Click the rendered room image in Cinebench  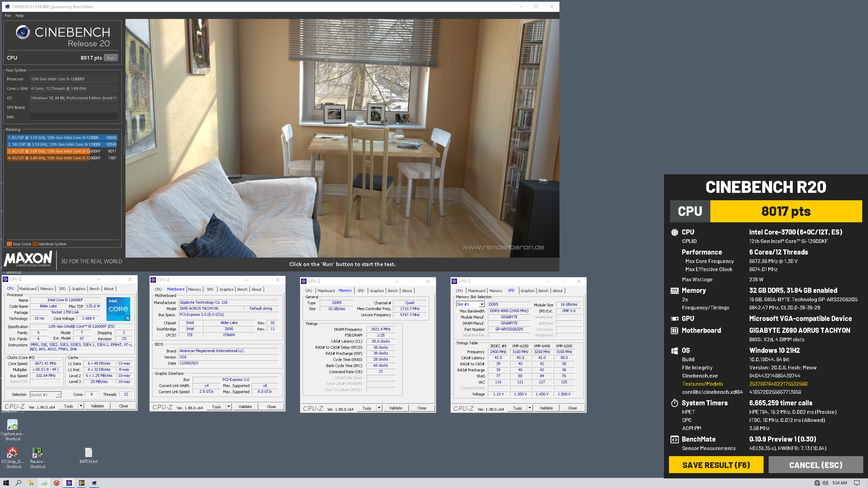(342, 138)
